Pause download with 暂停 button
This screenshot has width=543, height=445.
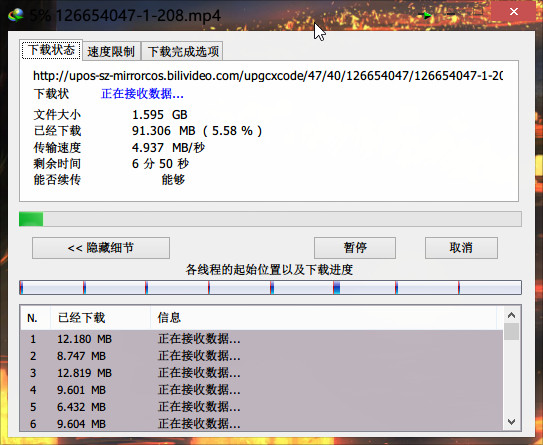click(x=355, y=248)
